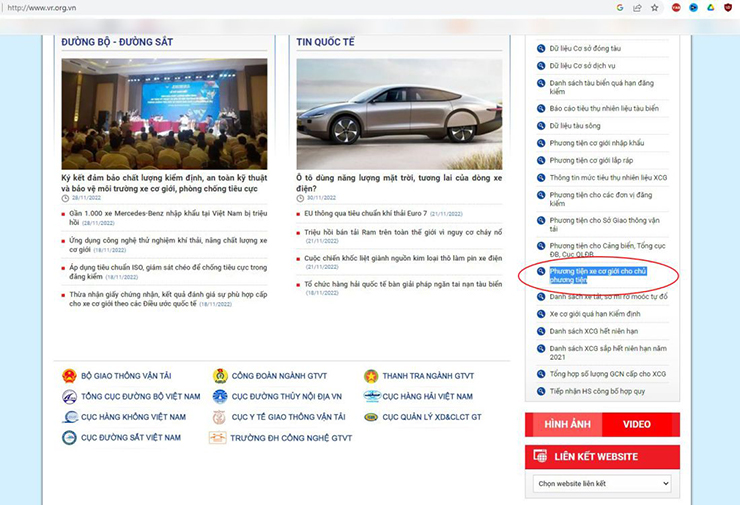740x505 pixels.
Task: Open the 'Chọn website liên kết' dropdown
Action: point(602,483)
